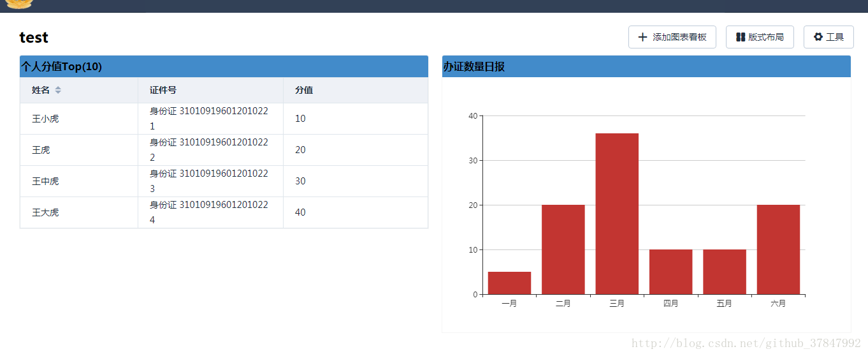Click score value 20 in 王虎 row
868x356 pixels.
pos(300,150)
